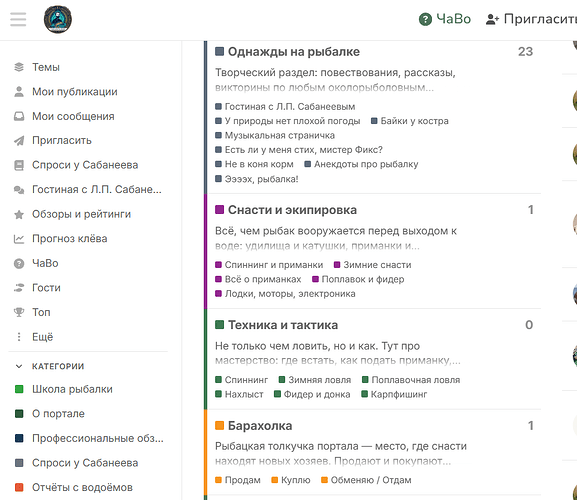Click the dark green swatch of О портале
Image resolution: width=577 pixels, height=500 pixels.
pos(19,414)
